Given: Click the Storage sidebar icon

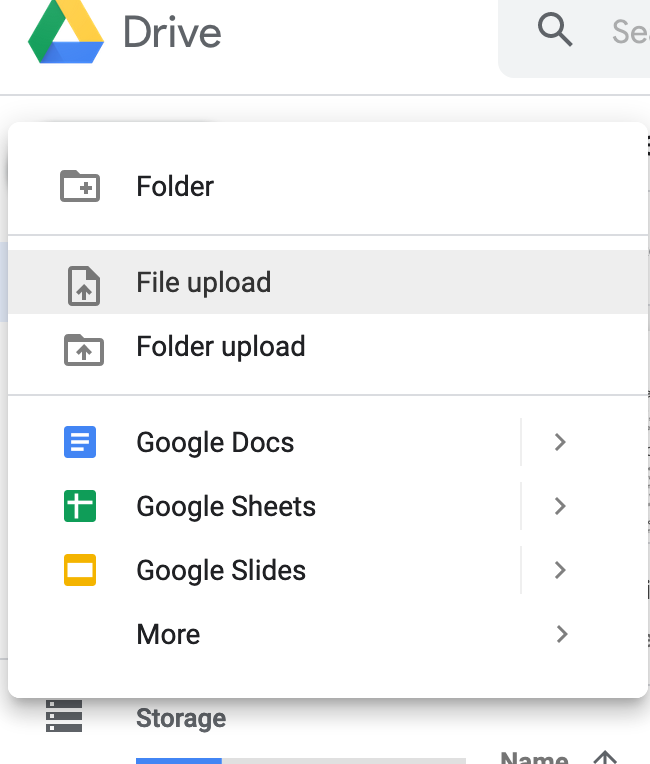Looking at the screenshot, I should pyautogui.click(x=64, y=716).
